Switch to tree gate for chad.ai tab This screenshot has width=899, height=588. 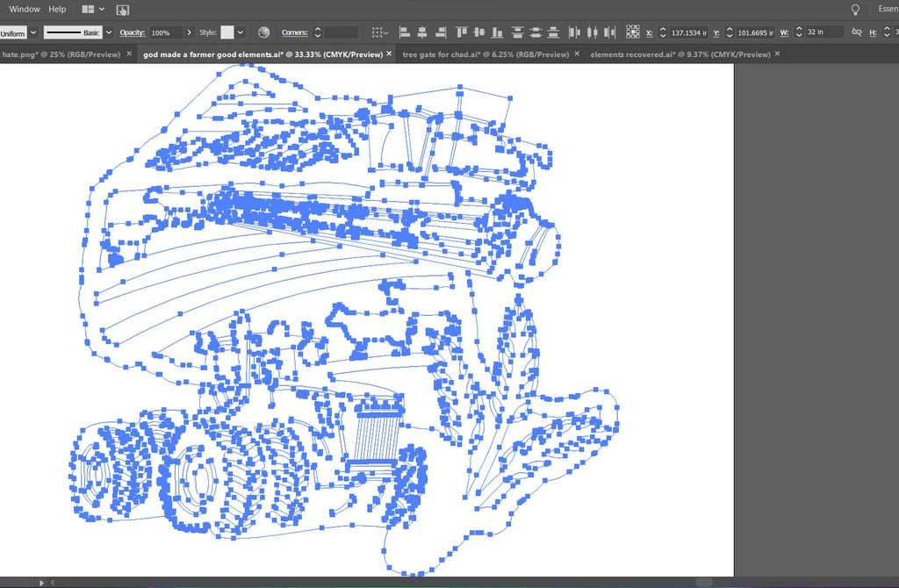pos(485,54)
